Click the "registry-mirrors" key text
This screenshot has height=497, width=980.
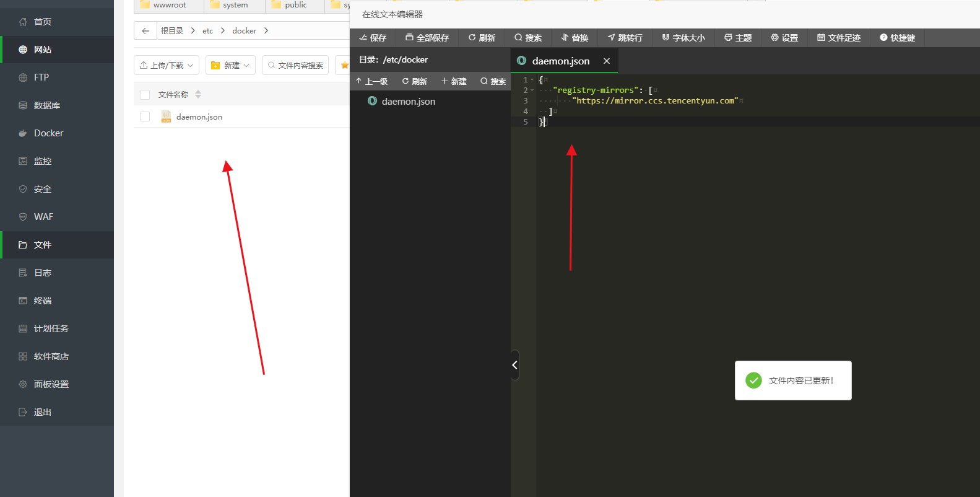(596, 90)
